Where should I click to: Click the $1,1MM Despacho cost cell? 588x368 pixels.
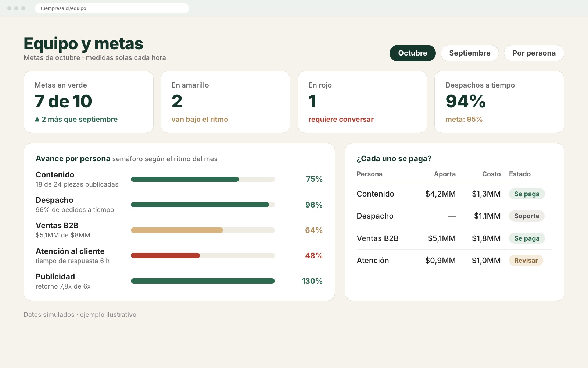[487, 216]
